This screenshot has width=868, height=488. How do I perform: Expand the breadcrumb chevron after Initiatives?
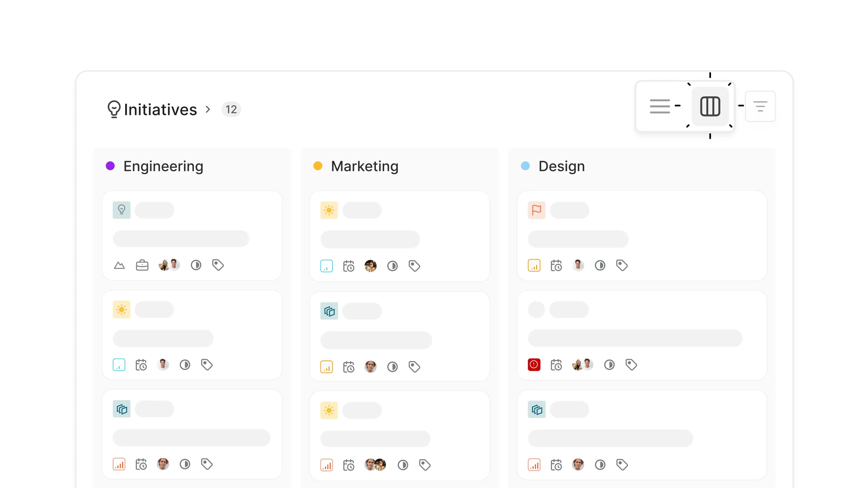pyautogui.click(x=208, y=110)
